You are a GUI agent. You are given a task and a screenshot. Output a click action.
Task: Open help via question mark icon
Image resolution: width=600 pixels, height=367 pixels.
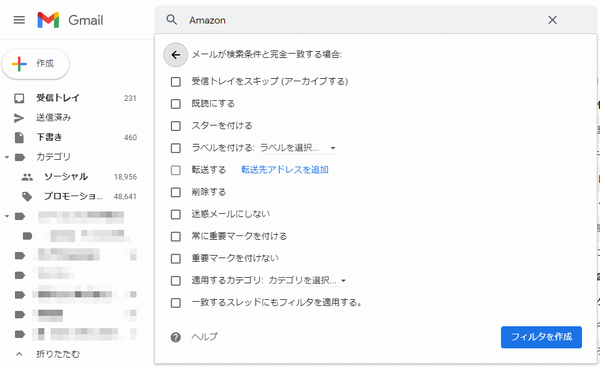click(176, 337)
